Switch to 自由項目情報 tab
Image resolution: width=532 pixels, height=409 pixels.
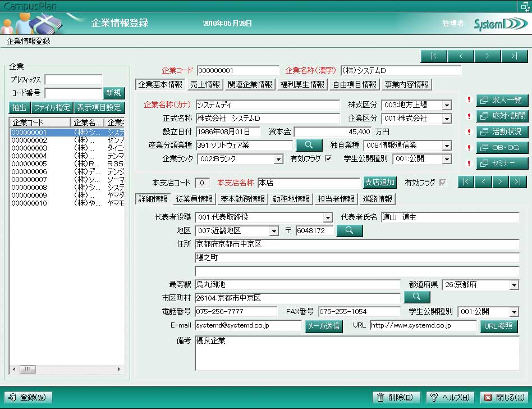coord(355,85)
